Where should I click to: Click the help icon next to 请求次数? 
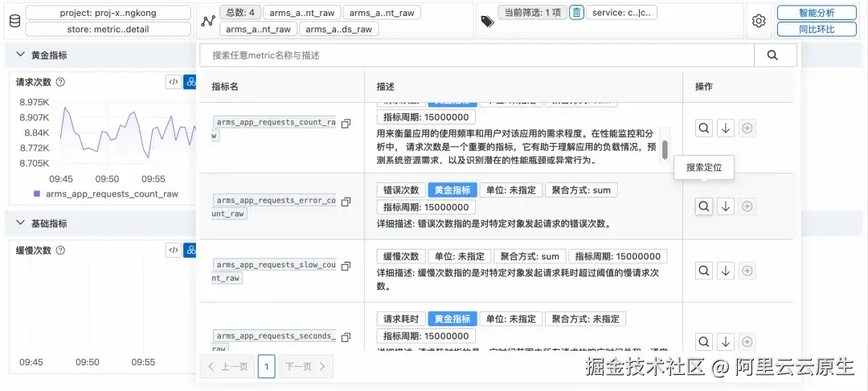tap(61, 82)
